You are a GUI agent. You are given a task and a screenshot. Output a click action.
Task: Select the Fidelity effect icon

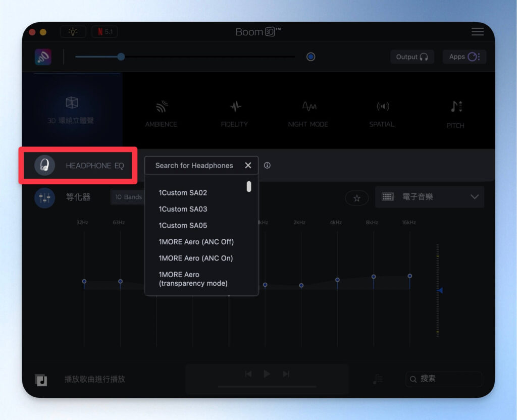235,107
